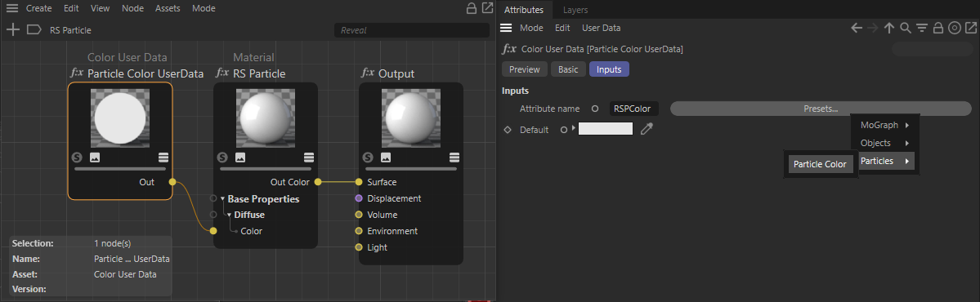The height and width of the screenshot is (302, 980).
Task: Open the filter icon in Attributes toolbar
Action: click(921, 28)
